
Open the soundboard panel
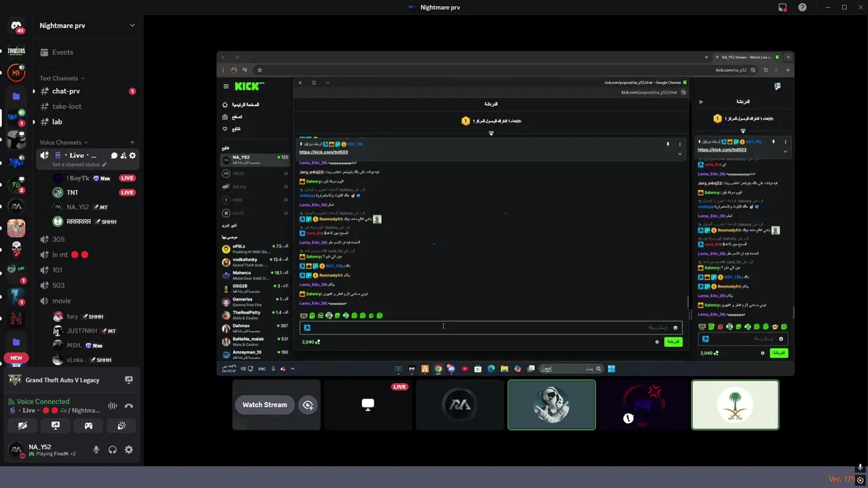121,426
